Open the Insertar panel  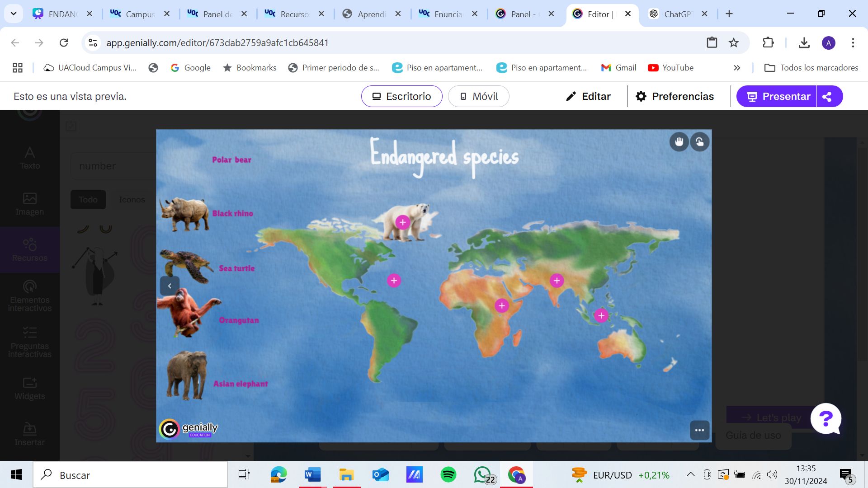pyautogui.click(x=29, y=434)
